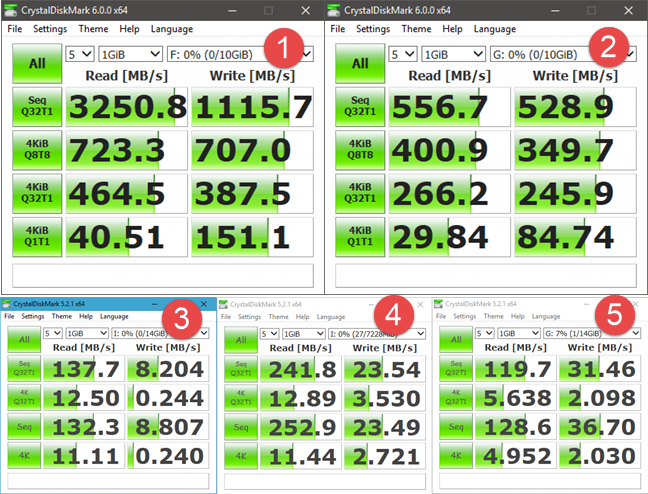Click the comment field at the bottom of the F: drive window
Screen dimensions: 648x494
[x=163, y=275]
